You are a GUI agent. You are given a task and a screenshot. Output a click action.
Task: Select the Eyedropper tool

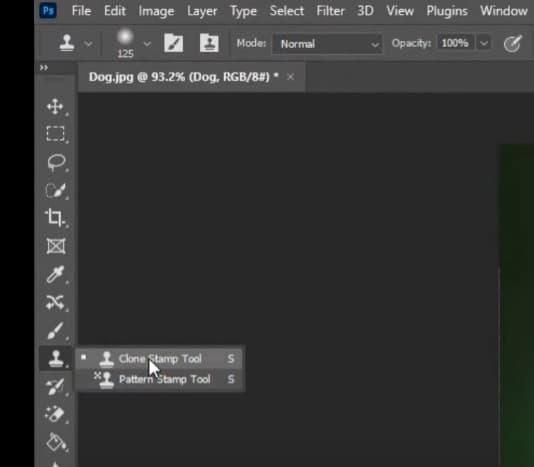tap(56, 274)
